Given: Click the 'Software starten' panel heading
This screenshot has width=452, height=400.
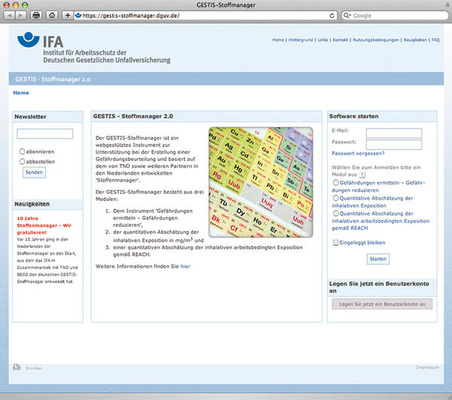Looking at the screenshot, I should pos(354,116).
